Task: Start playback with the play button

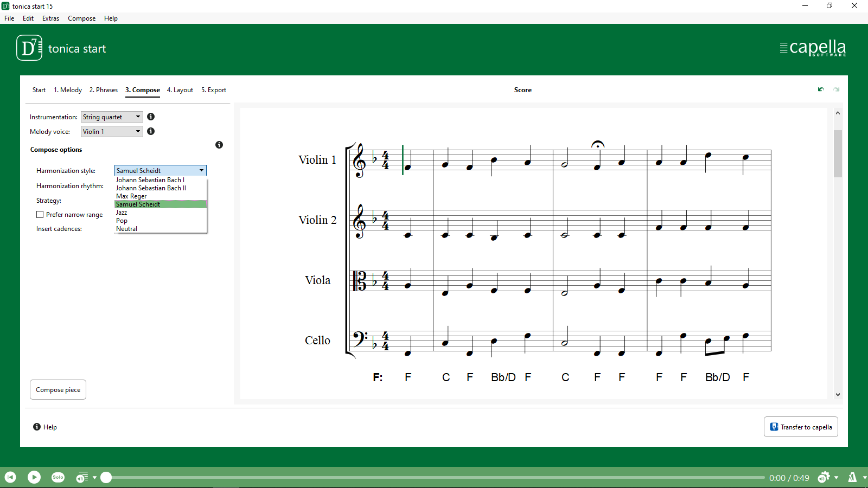Action: [x=34, y=477]
